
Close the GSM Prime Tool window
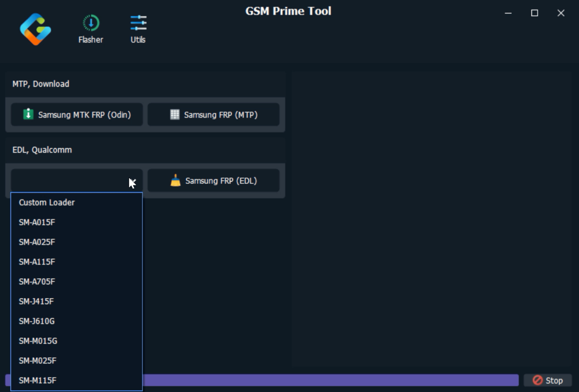pos(561,13)
